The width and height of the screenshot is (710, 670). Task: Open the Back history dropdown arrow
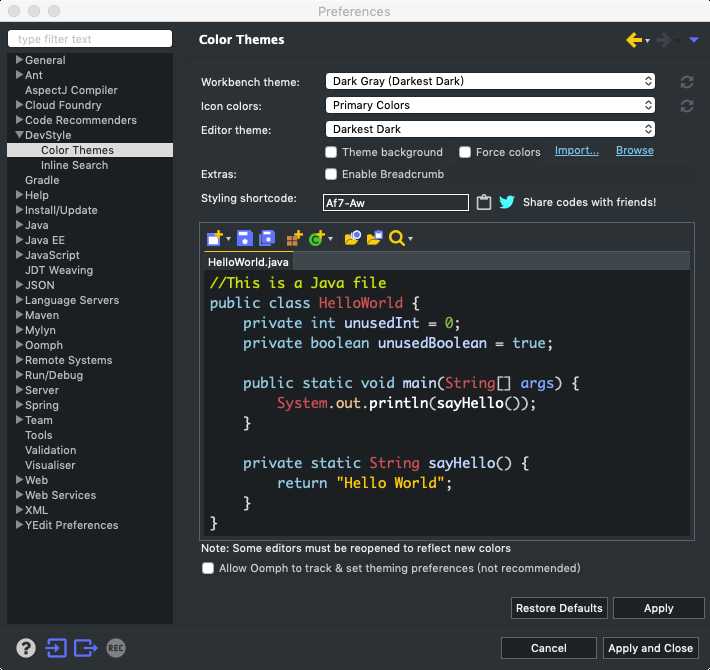click(648, 41)
